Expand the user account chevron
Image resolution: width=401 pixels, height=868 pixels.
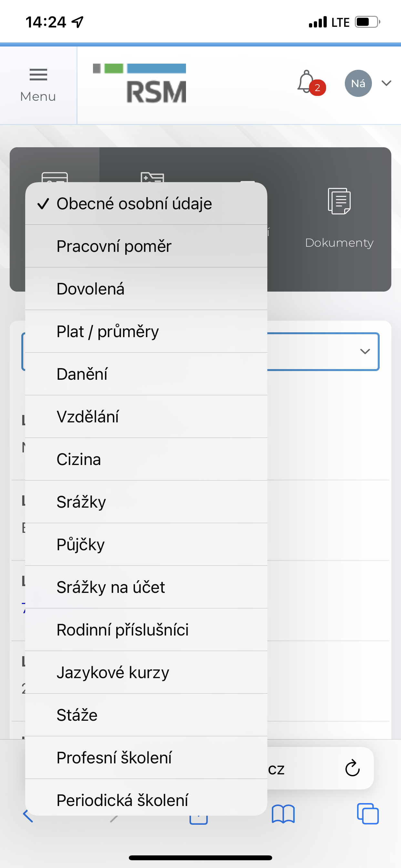tap(386, 83)
